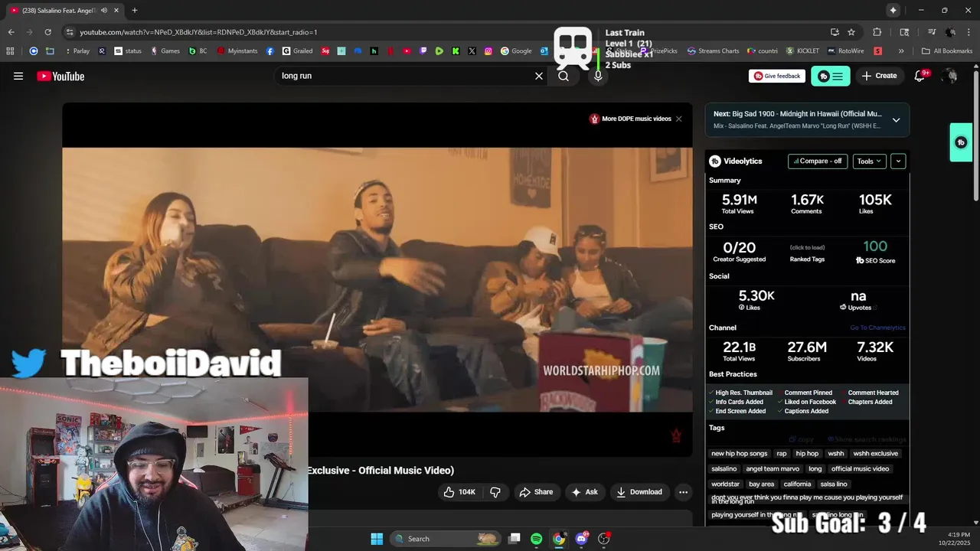Image resolution: width=980 pixels, height=551 pixels.
Task: Open the RotoWire bookmark
Action: click(x=845, y=51)
